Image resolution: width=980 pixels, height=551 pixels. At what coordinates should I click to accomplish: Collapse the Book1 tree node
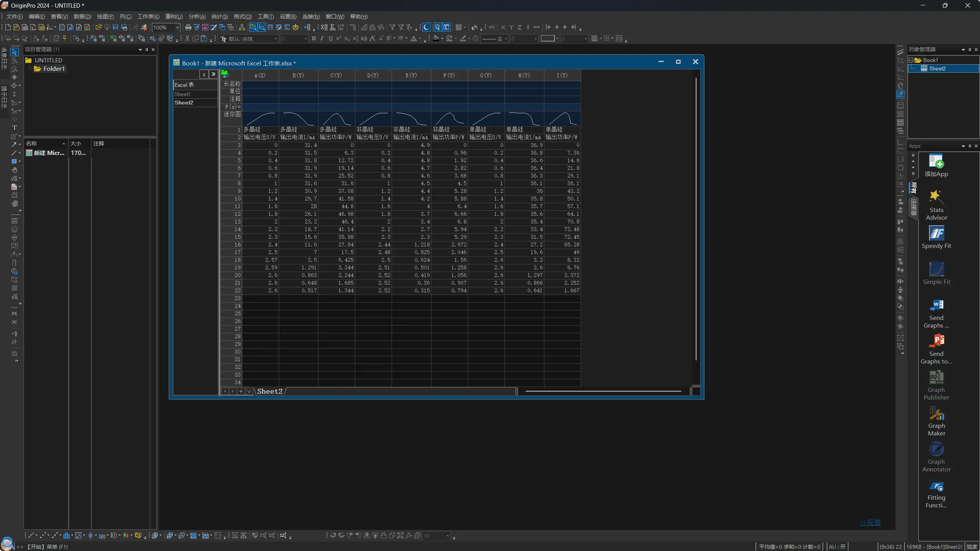tap(911, 60)
